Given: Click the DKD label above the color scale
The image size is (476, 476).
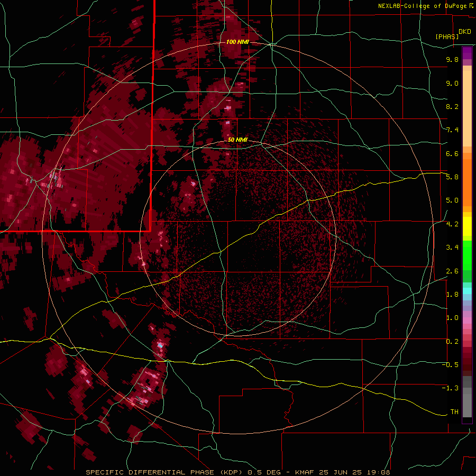Looking at the screenshot, I should (x=465, y=32).
